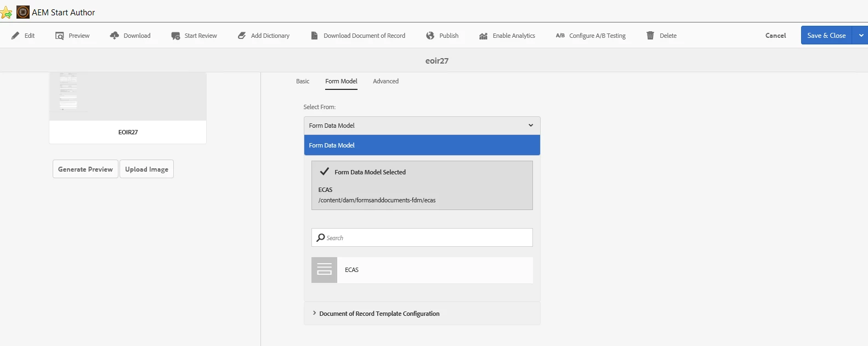The height and width of the screenshot is (346, 868).
Task: Click the Upload Image button
Action: coord(146,169)
